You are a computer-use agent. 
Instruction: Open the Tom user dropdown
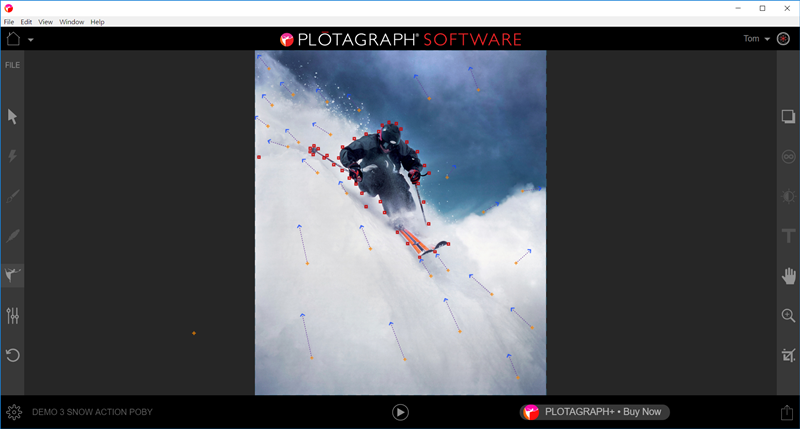tap(756, 39)
